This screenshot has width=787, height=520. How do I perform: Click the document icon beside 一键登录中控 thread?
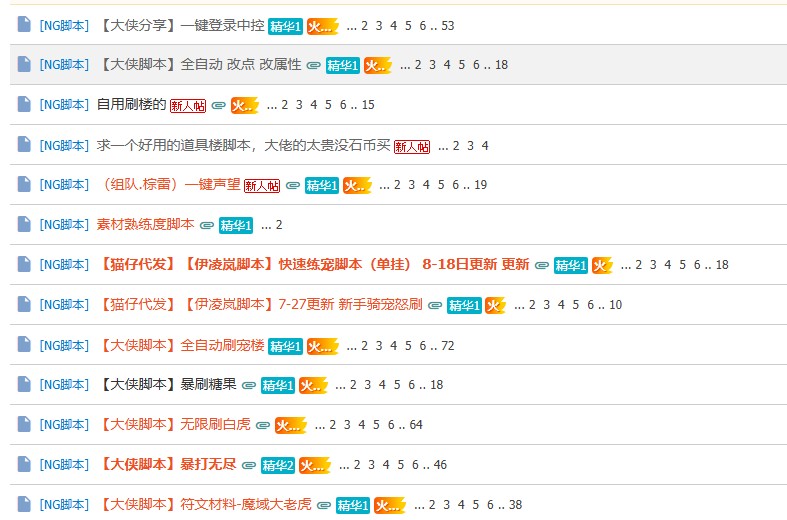click(x=24, y=24)
